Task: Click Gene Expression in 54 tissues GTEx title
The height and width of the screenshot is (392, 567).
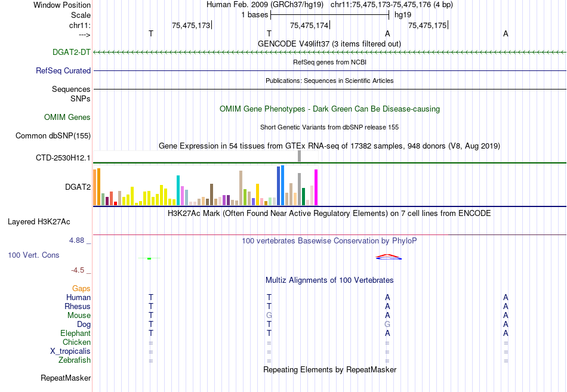Action: click(x=329, y=146)
